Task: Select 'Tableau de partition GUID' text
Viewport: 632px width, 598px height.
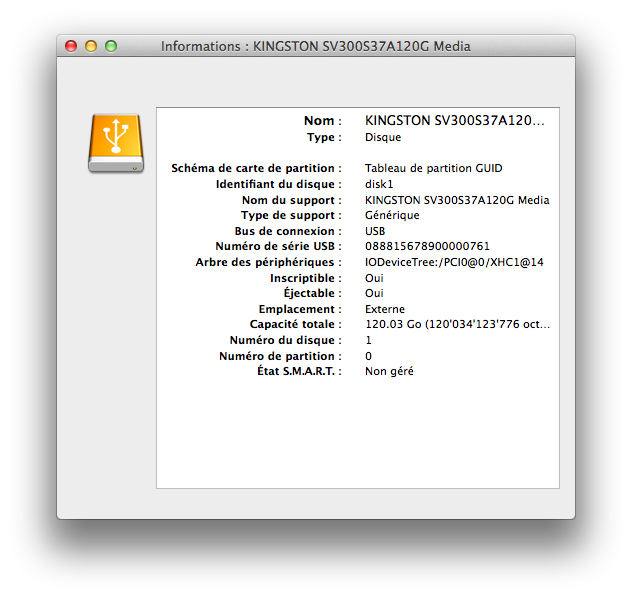Action: [x=433, y=169]
